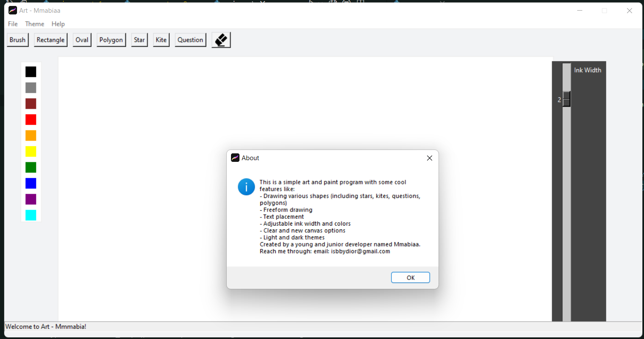This screenshot has height=339, width=644.
Task: Click the 'Welcome to Art - Mmmabia!' status text
Action: point(46,327)
